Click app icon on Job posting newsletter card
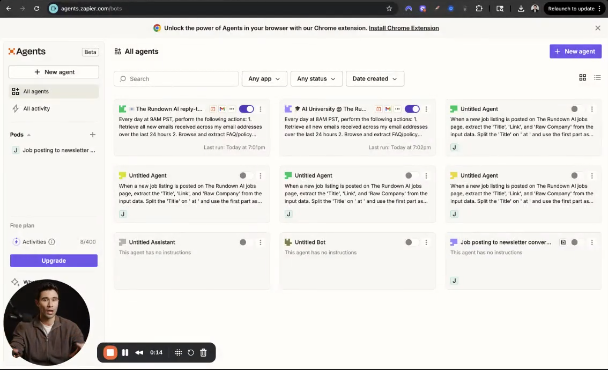608x370 pixels. (563, 242)
